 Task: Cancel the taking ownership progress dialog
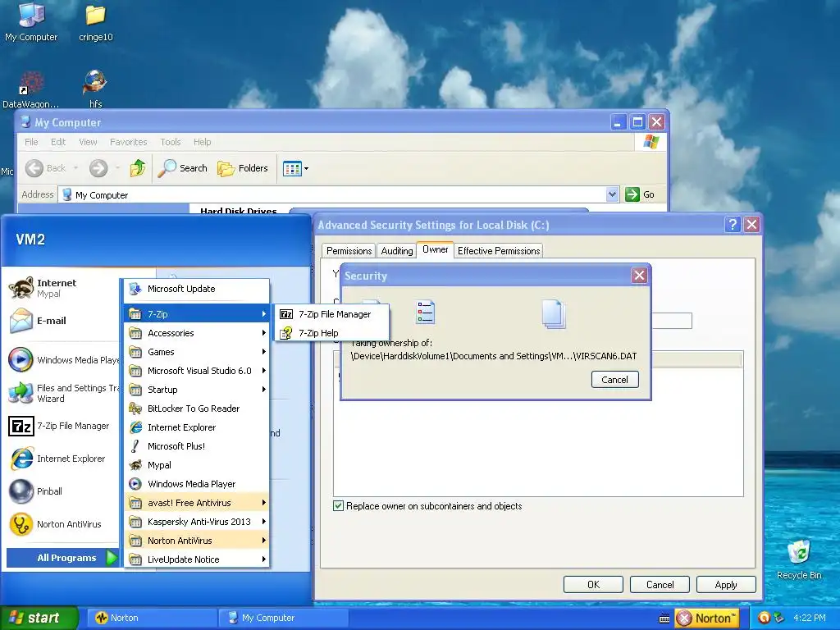[614, 379]
